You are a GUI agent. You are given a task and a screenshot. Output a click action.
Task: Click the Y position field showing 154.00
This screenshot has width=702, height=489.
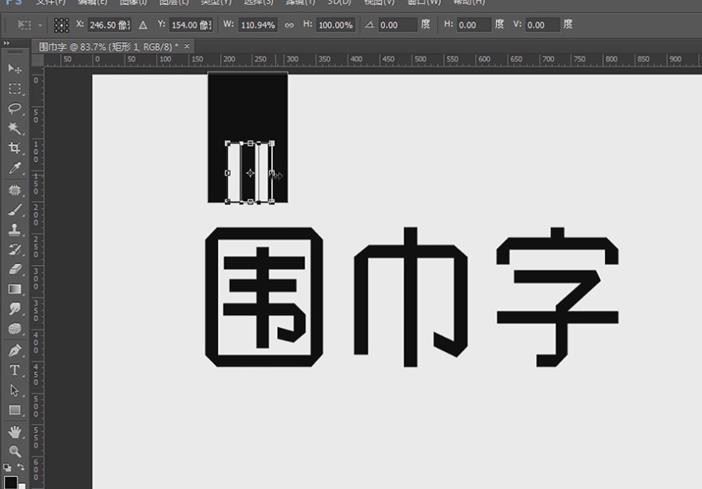[x=191, y=25]
